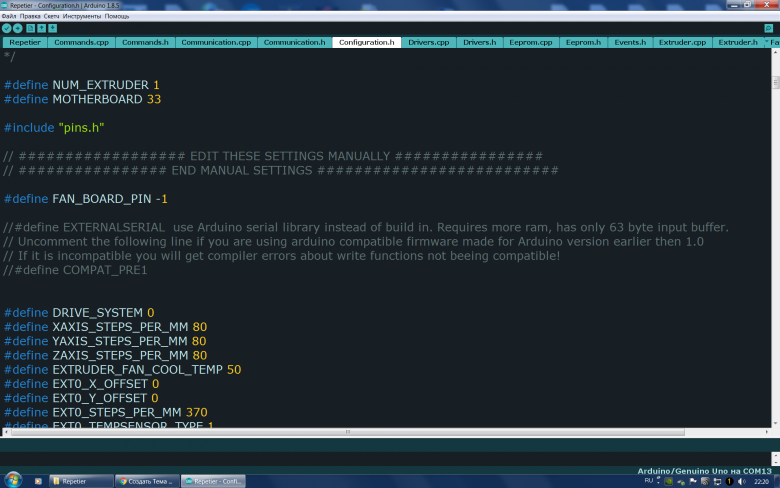Create a new sketch with New icon
The image size is (780, 488).
click(31, 28)
